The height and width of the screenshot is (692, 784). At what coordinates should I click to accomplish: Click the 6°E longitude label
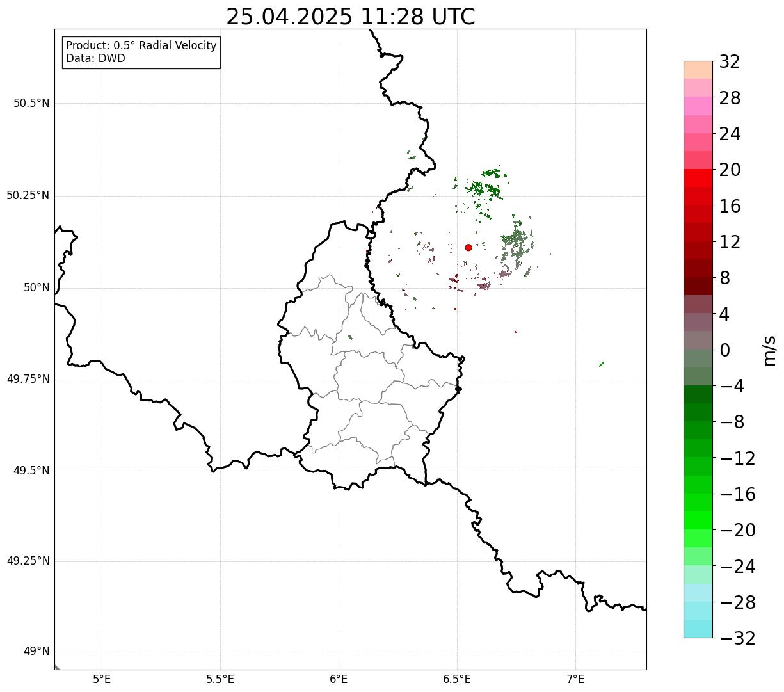click(339, 679)
